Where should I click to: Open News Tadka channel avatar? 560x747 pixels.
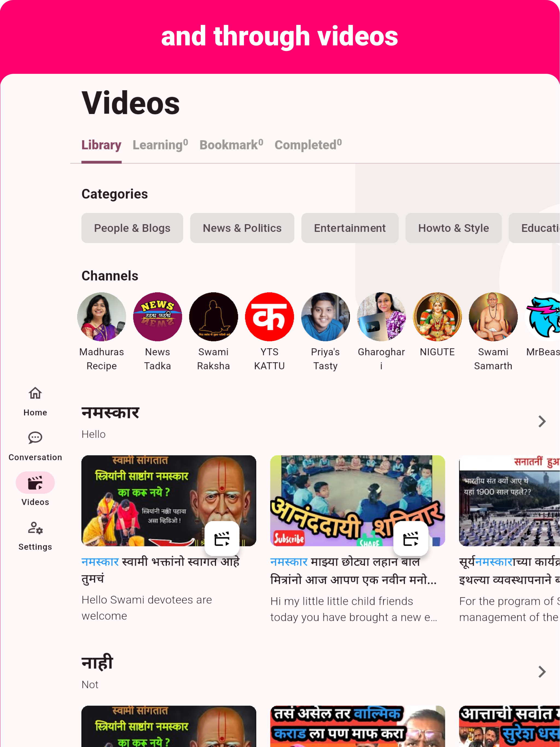tap(158, 317)
